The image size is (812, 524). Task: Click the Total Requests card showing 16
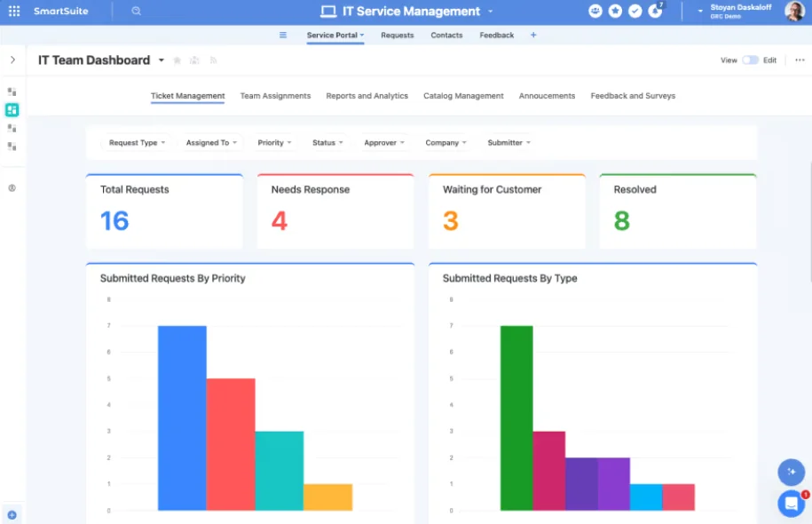(165, 211)
